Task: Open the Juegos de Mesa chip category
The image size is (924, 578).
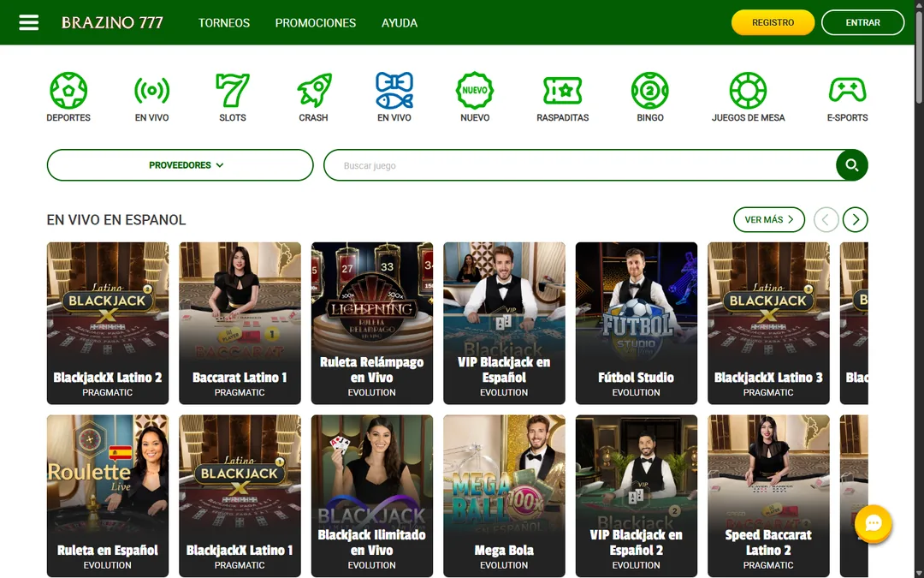Action: pos(748,97)
